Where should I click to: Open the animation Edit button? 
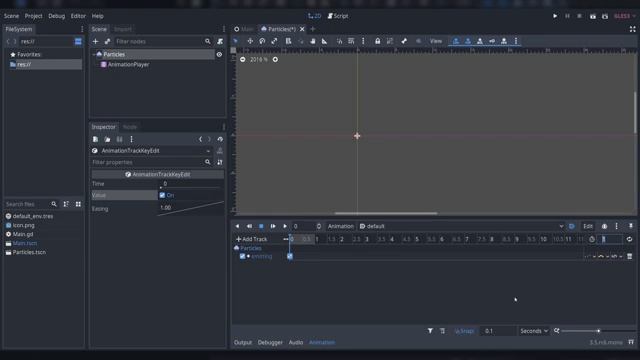(588, 226)
